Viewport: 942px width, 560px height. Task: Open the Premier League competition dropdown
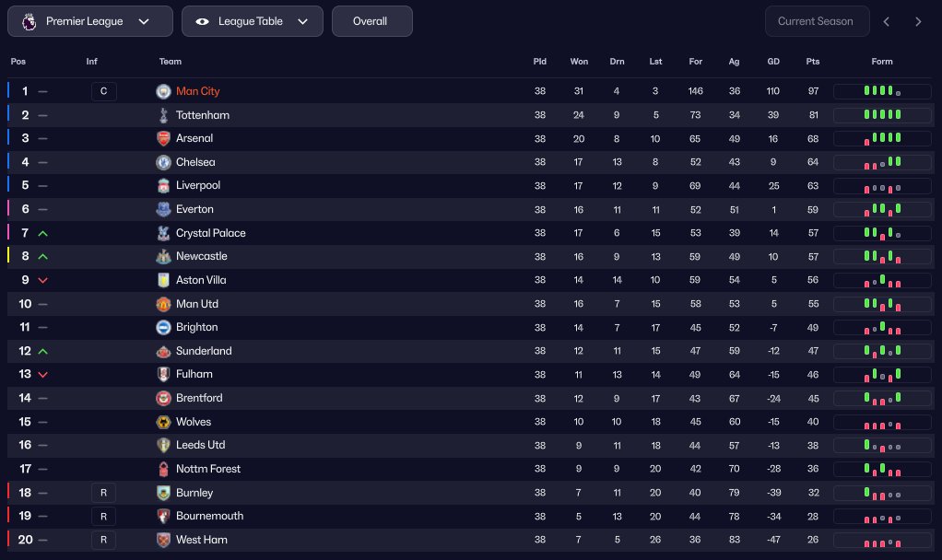[x=90, y=21]
